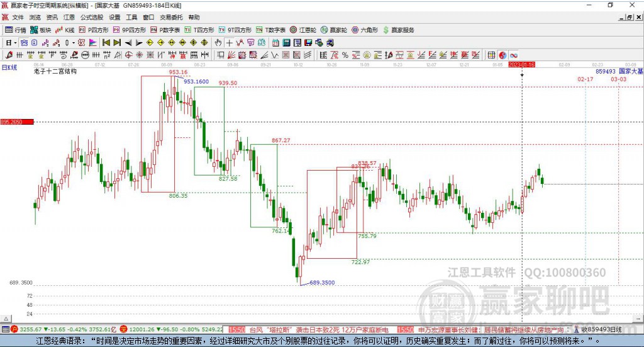Open the P数字表 tool
This screenshot has width=644, height=347.
[x=165, y=30]
